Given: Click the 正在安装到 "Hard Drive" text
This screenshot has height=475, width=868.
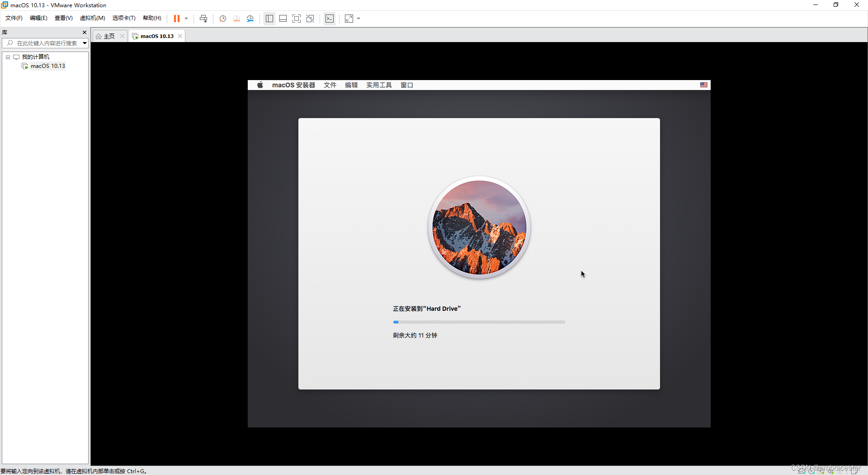Looking at the screenshot, I should pos(427,309).
